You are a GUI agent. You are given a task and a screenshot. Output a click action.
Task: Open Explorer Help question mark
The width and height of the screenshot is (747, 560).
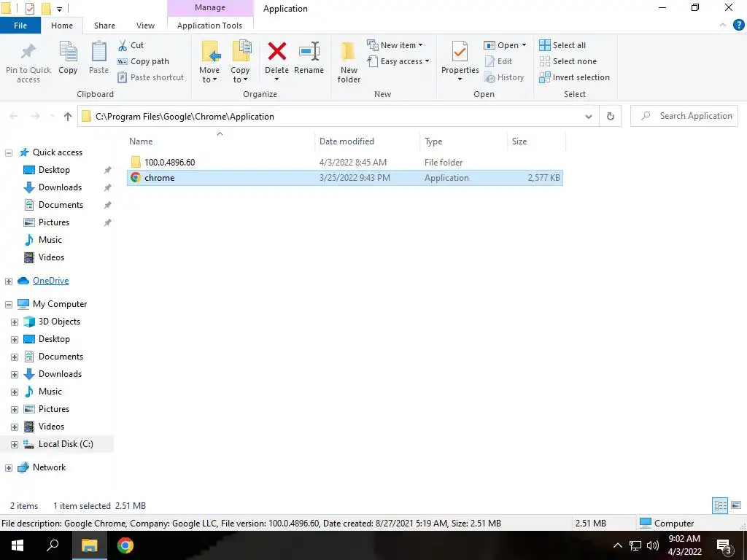coord(738,26)
